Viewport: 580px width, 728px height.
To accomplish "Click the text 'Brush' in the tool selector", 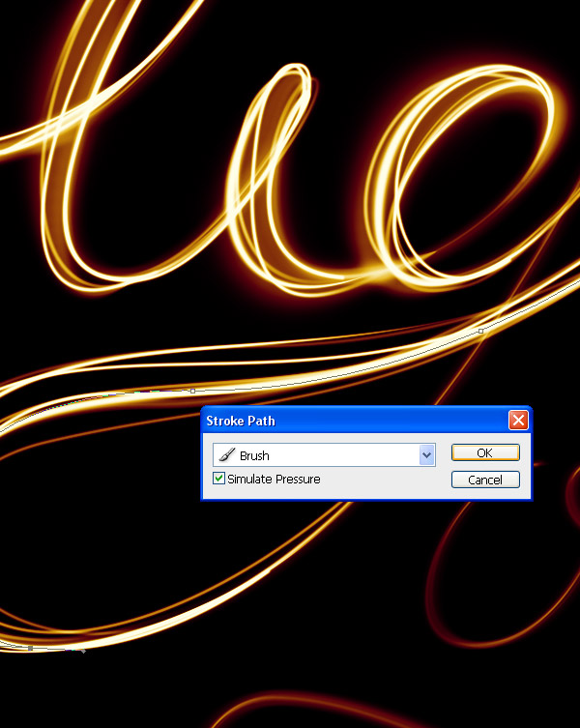I will (x=254, y=456).
